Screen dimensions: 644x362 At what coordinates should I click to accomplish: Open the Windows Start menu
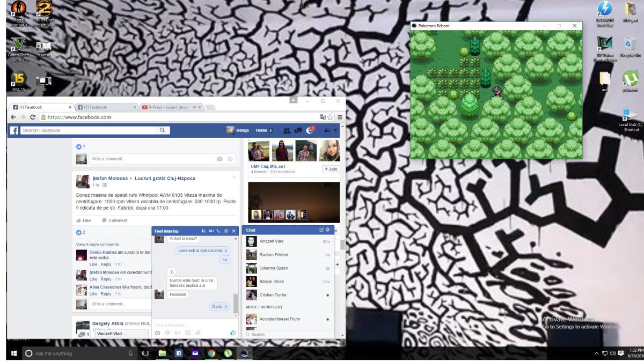(x=14, y=353)
